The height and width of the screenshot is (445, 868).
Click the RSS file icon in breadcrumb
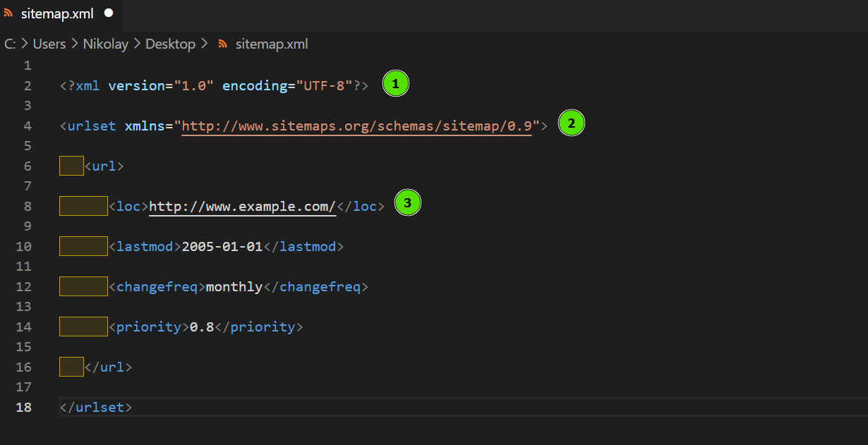pos(223,44)
